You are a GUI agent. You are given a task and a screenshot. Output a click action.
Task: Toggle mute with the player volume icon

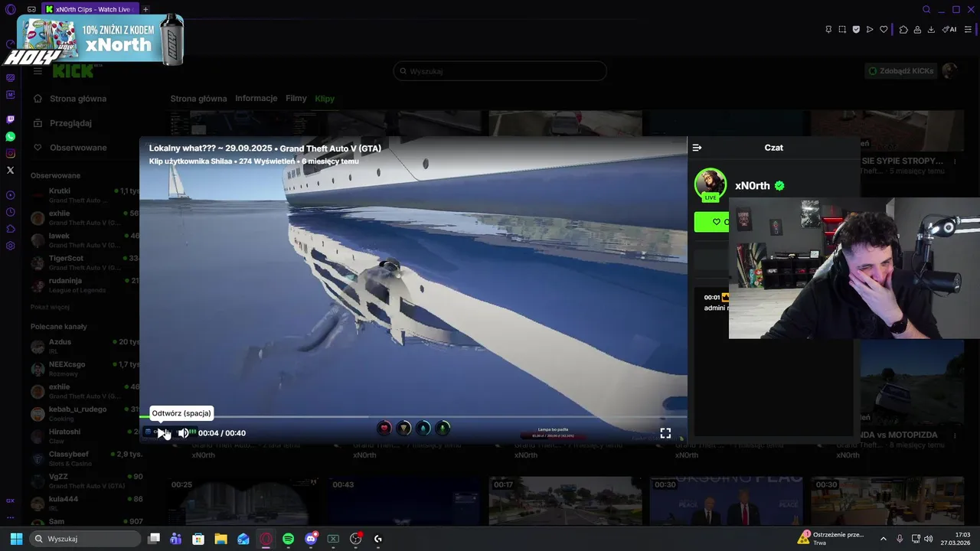[183, 433]
